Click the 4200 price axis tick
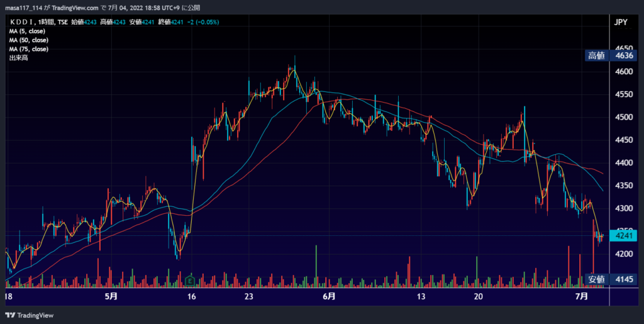The width and height of the screenshot is (644, 324). tap(623, 254)
